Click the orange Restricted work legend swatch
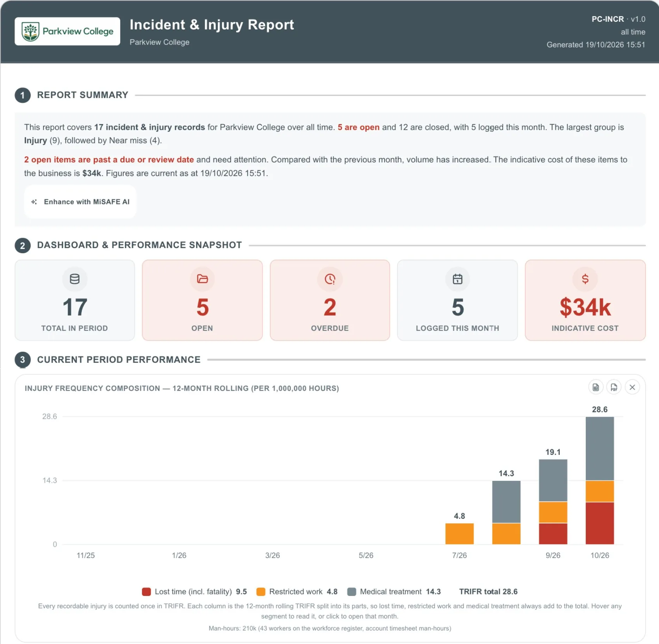 click(261, 592)
